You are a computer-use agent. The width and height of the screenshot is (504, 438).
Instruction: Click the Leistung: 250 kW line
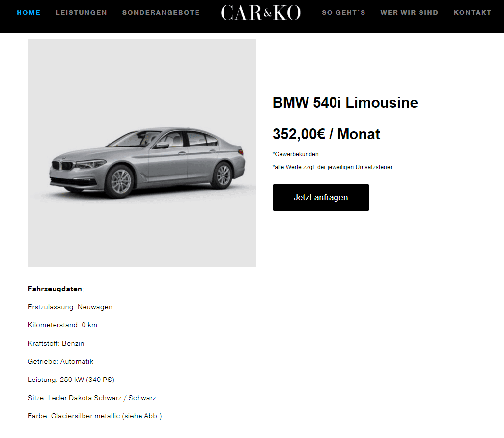(71, 380)
